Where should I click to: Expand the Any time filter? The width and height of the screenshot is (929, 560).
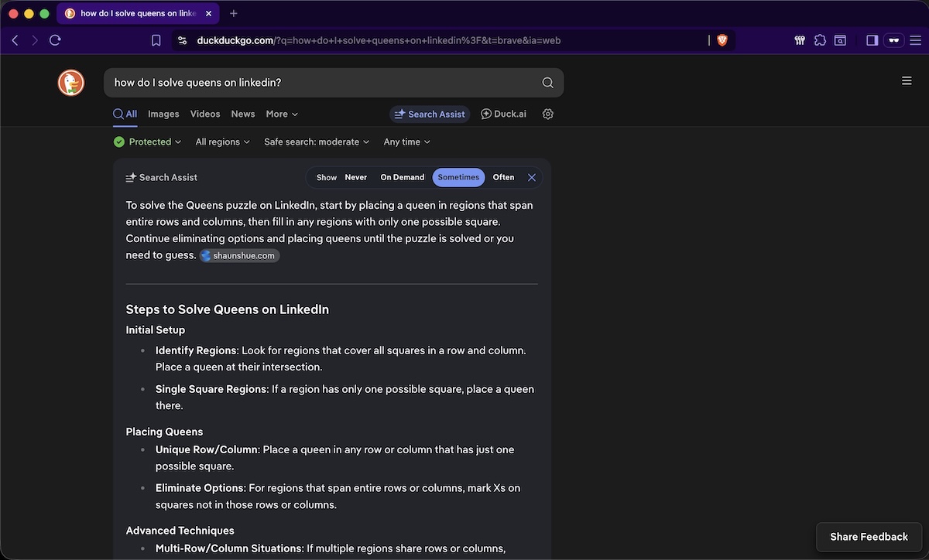(406, 142)
